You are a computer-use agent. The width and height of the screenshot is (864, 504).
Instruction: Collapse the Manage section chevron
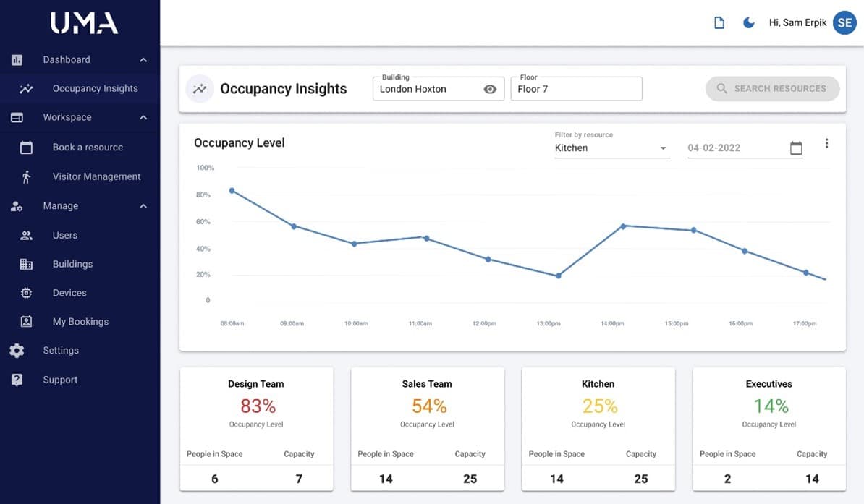tap(143, 206)
